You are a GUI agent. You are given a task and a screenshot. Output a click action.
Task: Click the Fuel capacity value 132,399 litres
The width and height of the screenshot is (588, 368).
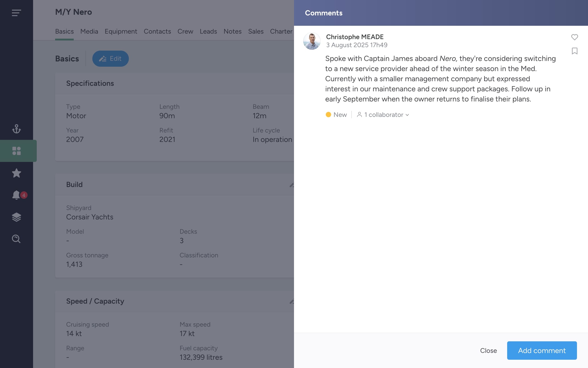tap(201, 357)
